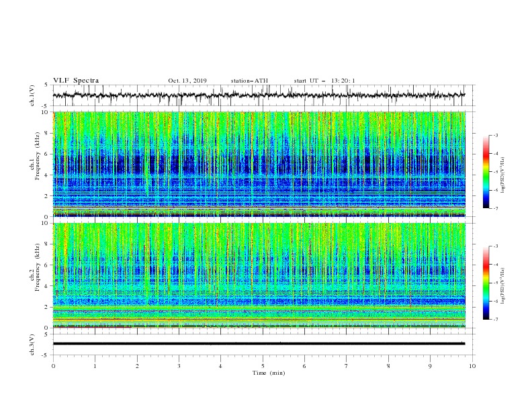Image resolution: width=532 pixels, height=411 pixels.
Task: Click the 'station=ATH' label
Action: coord(249,81)
